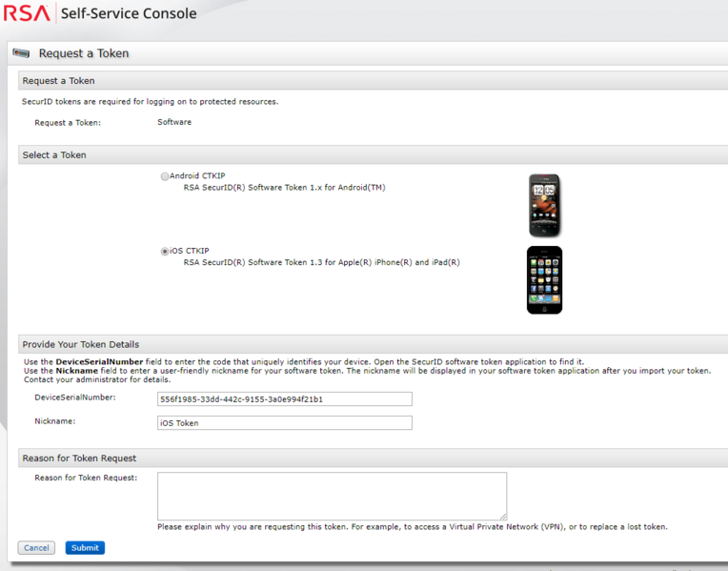Click the DeviceSerialNumber field label

tap(75, 397)
